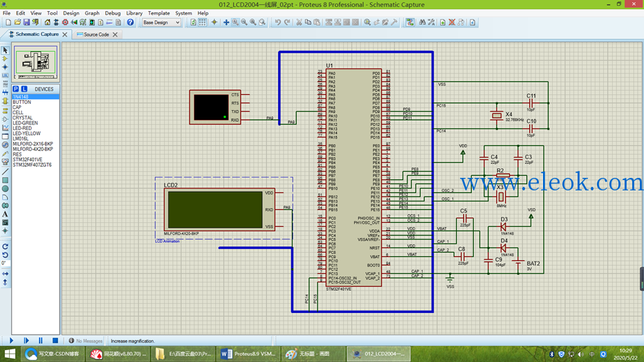Start the simulation with Play button
This screenshot has width=644, height=362.
coord(11,341)
